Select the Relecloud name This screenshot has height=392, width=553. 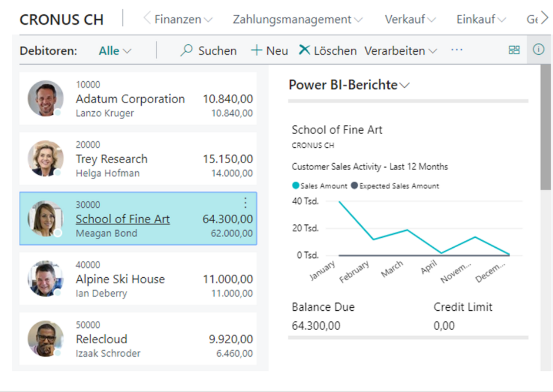(102, 338)
